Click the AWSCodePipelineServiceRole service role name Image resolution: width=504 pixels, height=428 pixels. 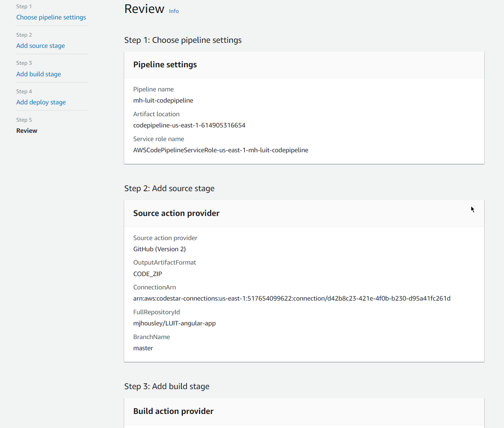point(220,150)
